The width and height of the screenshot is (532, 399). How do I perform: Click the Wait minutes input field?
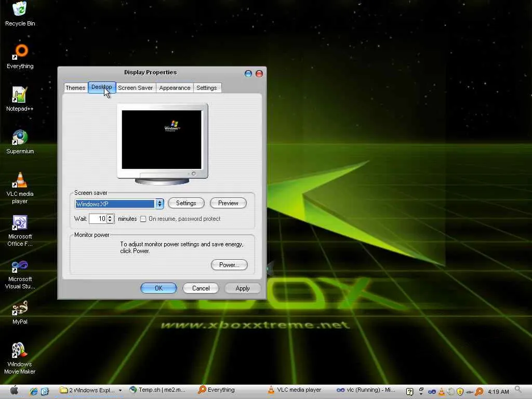[x=98, y=219]
